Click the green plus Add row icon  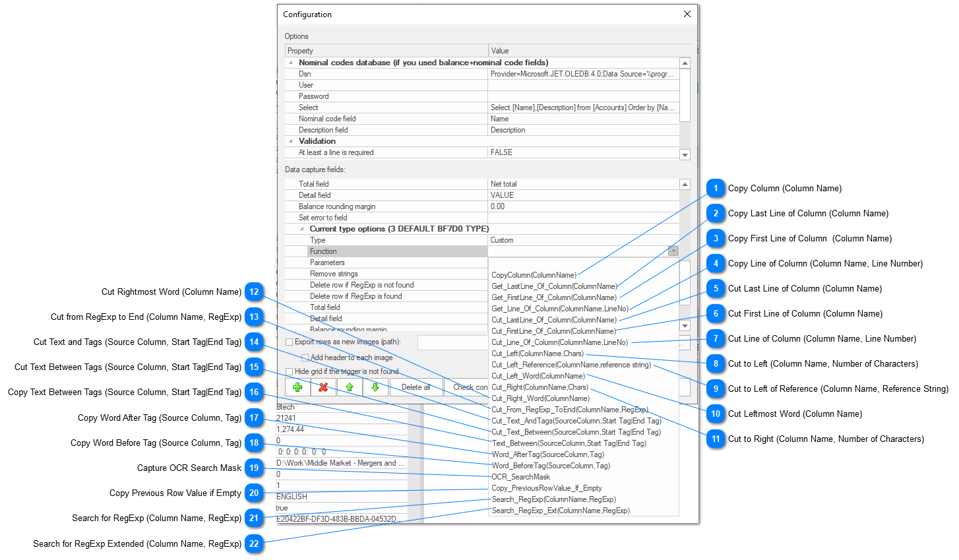click(297, 387)
